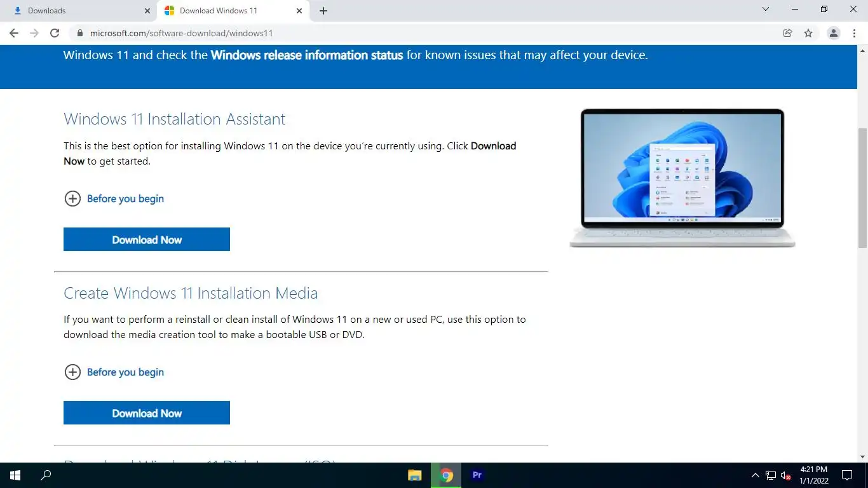Show hidden system tray icons
This screenshot has width=868, height=488.
click(755, 475)
